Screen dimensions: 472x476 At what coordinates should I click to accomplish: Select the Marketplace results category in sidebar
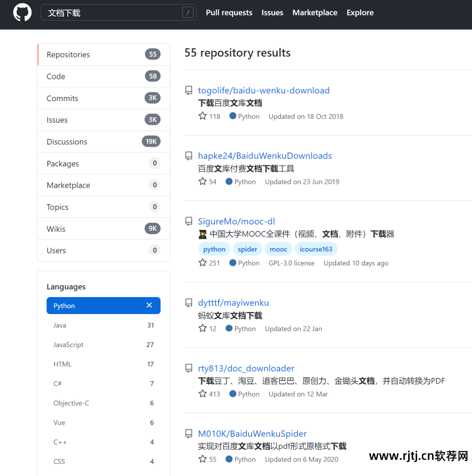[104, 185]
